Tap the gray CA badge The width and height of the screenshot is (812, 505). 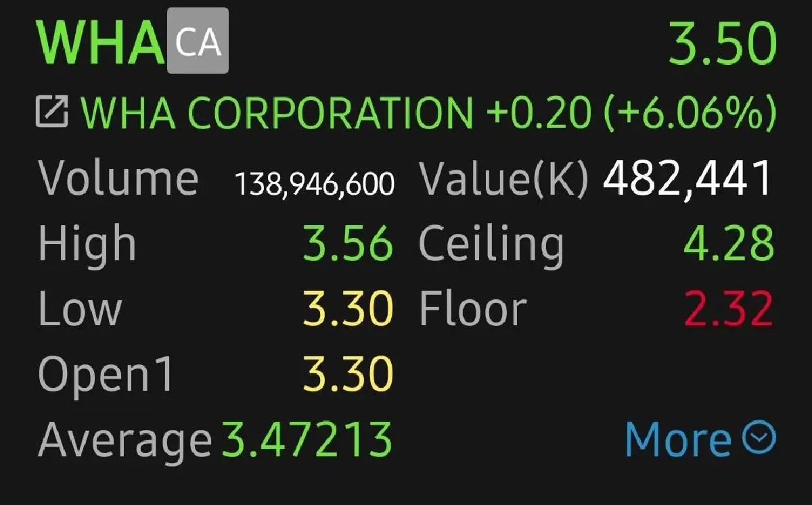[198, 42]
